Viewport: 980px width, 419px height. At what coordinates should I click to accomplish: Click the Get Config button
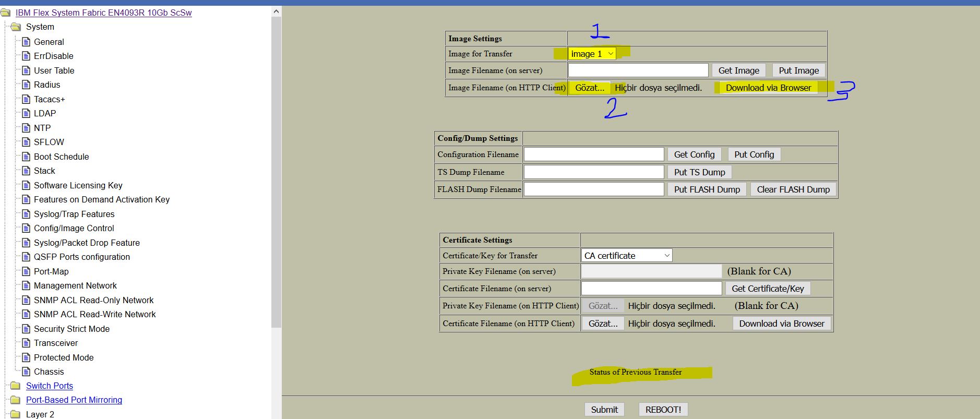coord(694,154)
